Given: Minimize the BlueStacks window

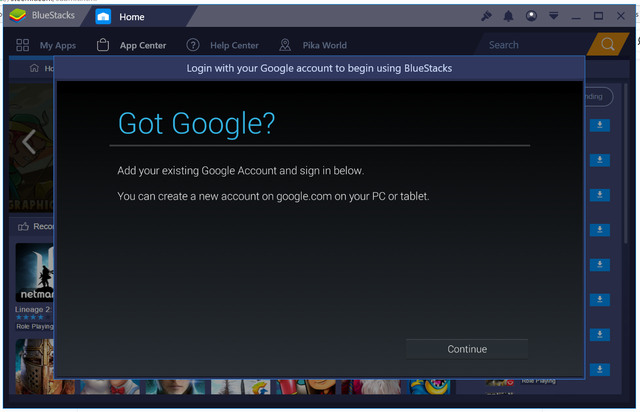Looking at the screenshot, I should tap(576, 17).
